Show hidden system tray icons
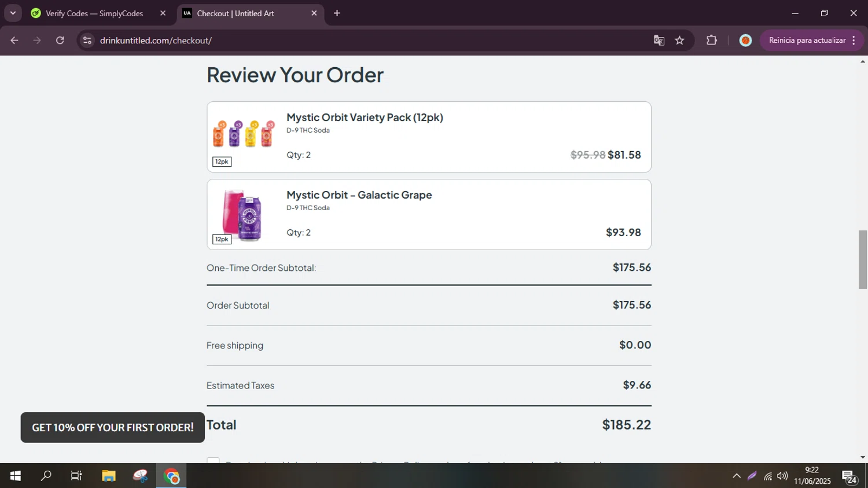This screenshot has width=868, height=488. tap(736, 476)
